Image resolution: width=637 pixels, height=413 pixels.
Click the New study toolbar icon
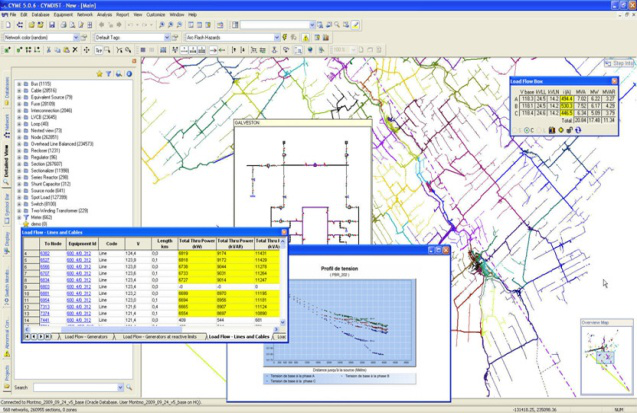(x=9, y=24)
